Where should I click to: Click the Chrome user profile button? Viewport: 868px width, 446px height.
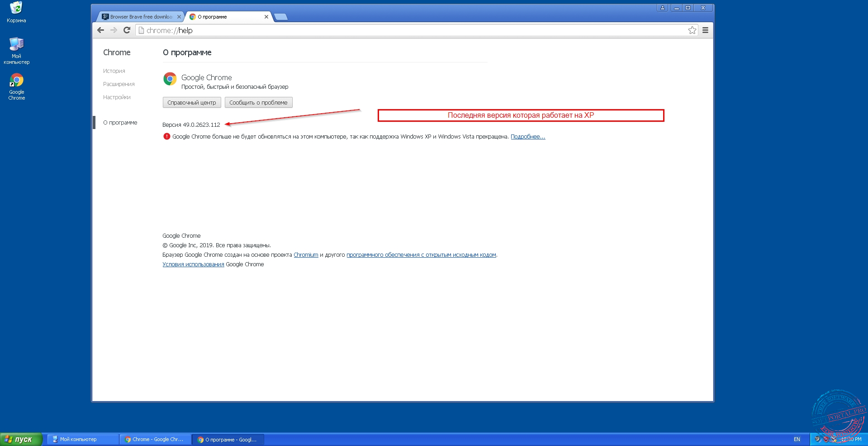[663, 8]
